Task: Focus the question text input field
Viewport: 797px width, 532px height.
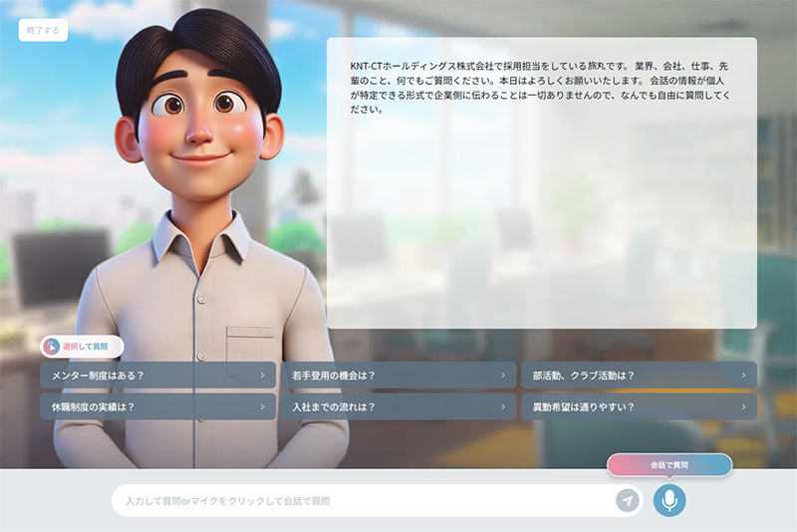Action: coord(359,500)
